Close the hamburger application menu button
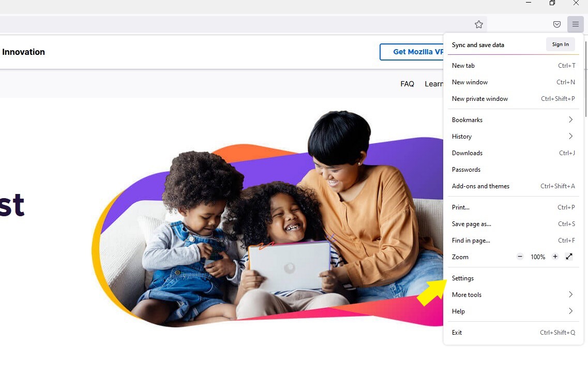The height and width of the screenshot is (389, 588). coord(575,24)
